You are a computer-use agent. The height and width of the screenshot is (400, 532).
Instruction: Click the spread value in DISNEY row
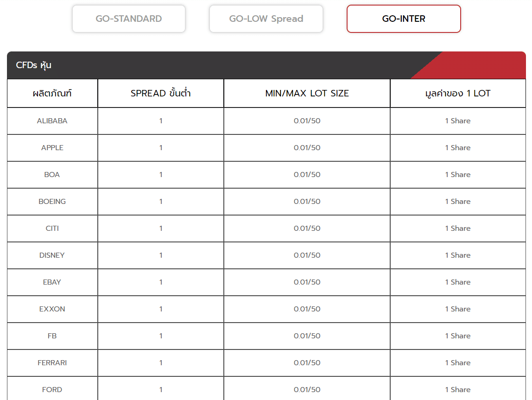[161, 255]
